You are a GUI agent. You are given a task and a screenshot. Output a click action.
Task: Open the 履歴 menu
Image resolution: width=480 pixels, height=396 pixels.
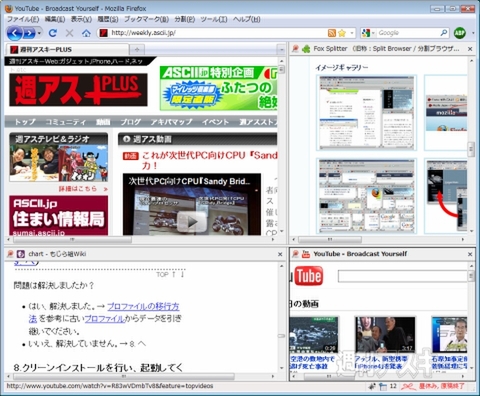coord(108,19)
